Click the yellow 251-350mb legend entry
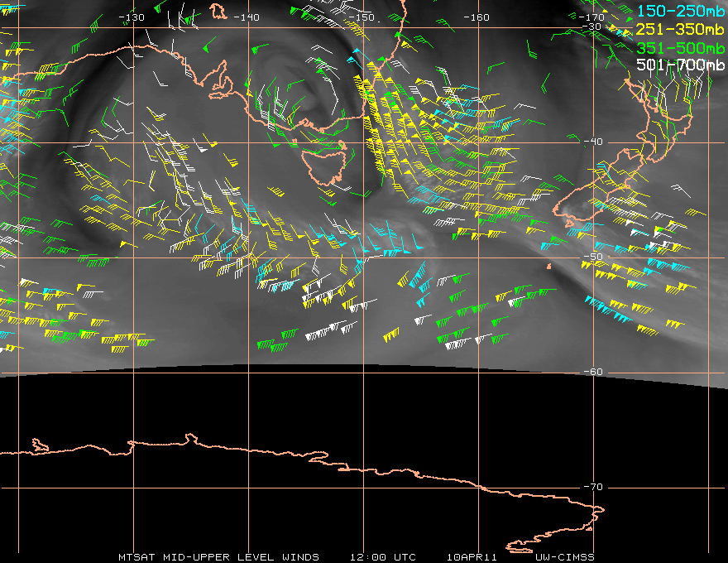This screenshot has width=728, height=563. [x=680, y=29]
